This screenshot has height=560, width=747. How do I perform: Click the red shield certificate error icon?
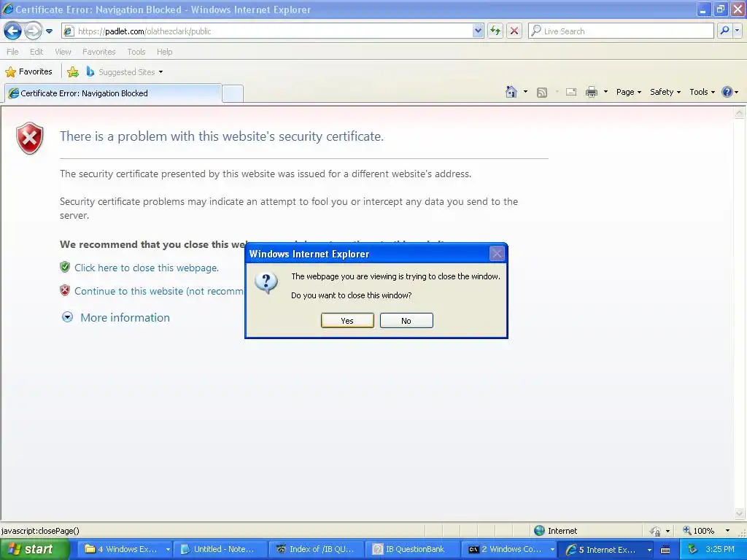click(30, 138)
